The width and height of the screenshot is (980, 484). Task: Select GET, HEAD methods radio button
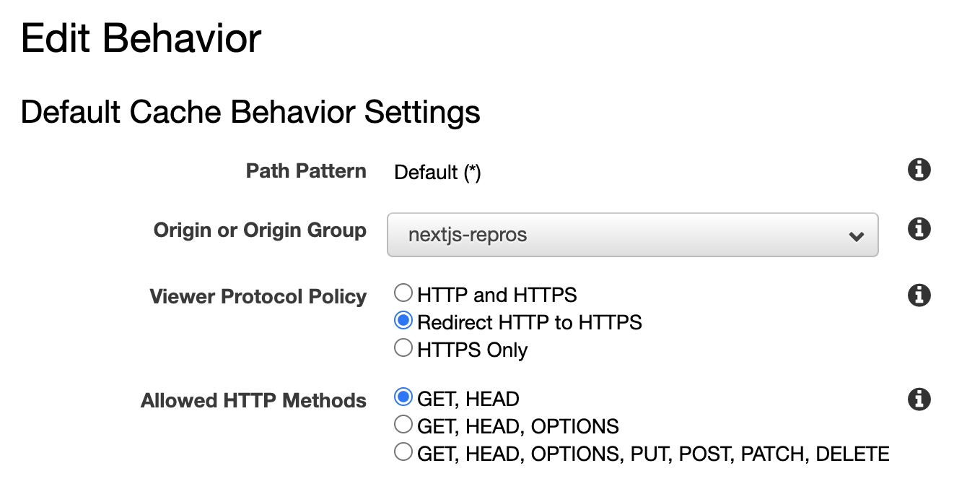(x=403, y=397)
